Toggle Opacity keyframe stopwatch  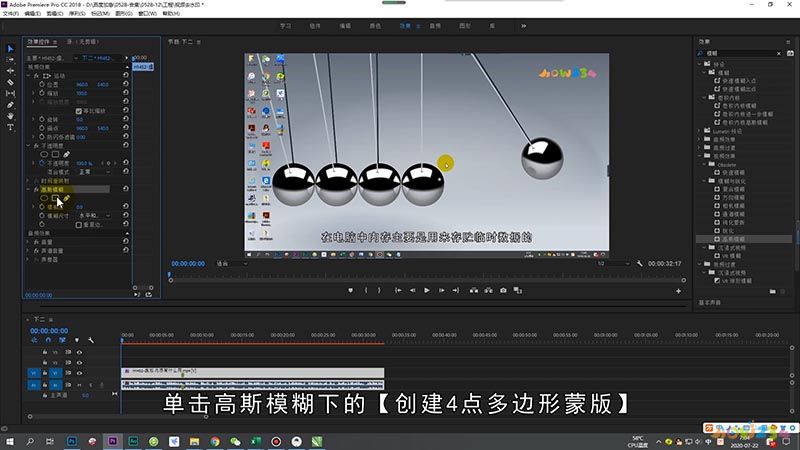pos(42,163)
